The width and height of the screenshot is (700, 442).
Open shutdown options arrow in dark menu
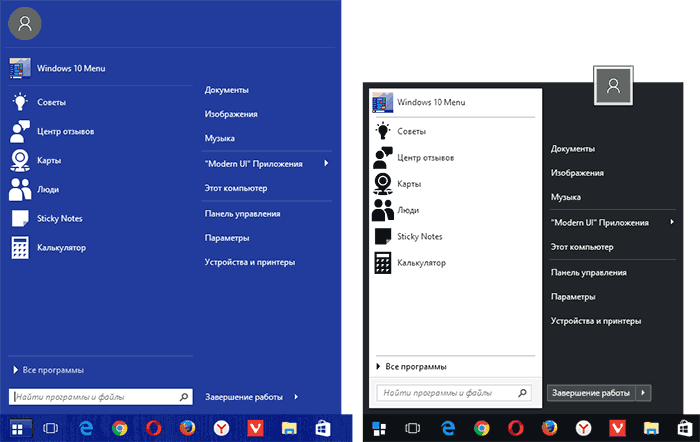point(643,393)
